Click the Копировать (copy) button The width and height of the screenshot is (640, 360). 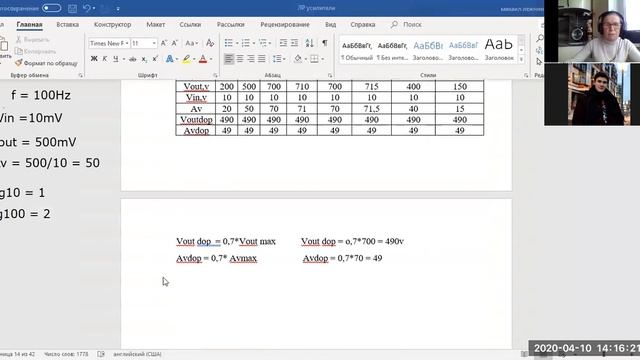pyautogui.click(x=35, y=51)
